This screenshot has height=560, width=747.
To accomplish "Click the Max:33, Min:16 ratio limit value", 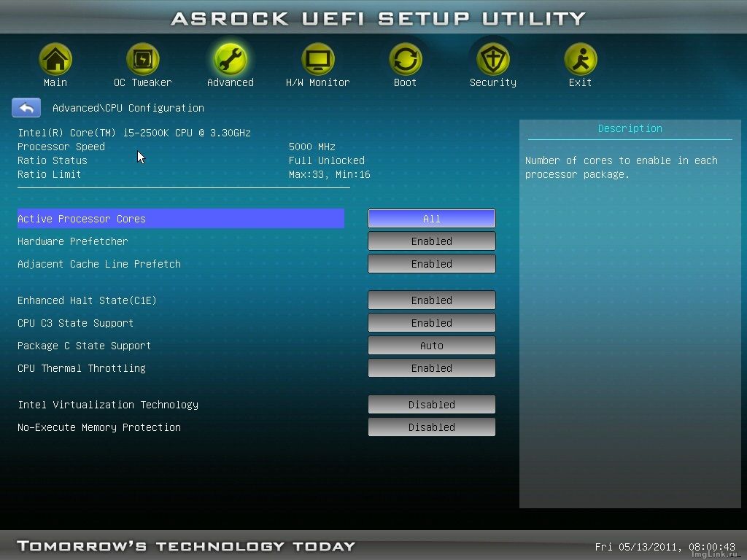I will point(329,175).
